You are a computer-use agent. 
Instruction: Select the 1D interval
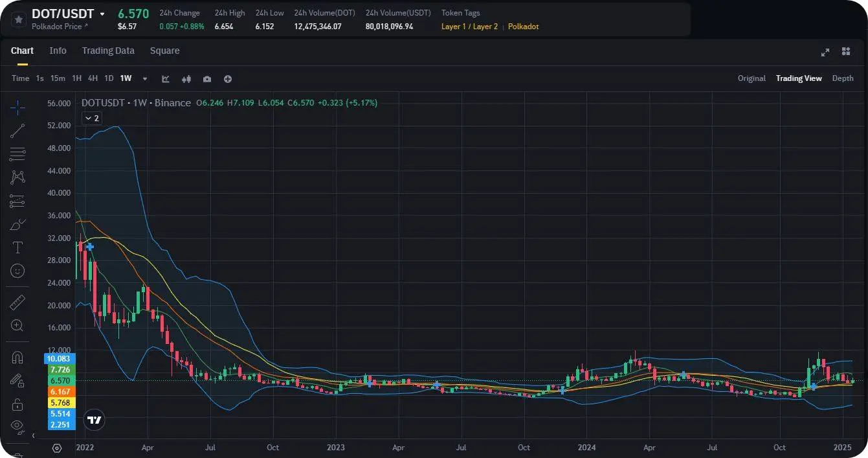(x=109, y=78)
